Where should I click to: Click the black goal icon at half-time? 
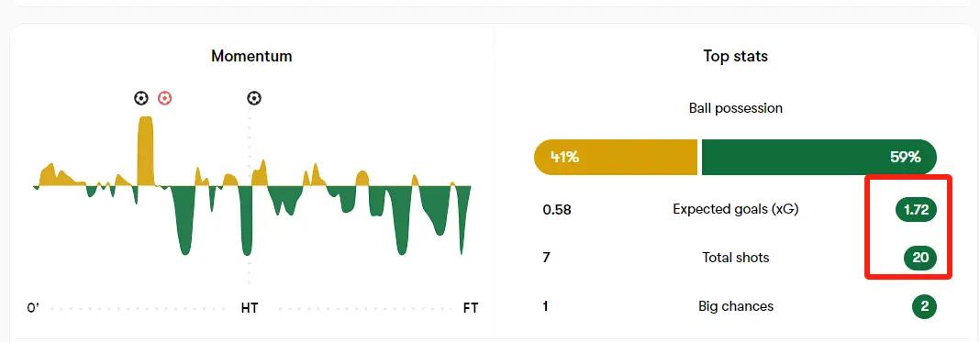pyautogui.click(x=254, y=98)
